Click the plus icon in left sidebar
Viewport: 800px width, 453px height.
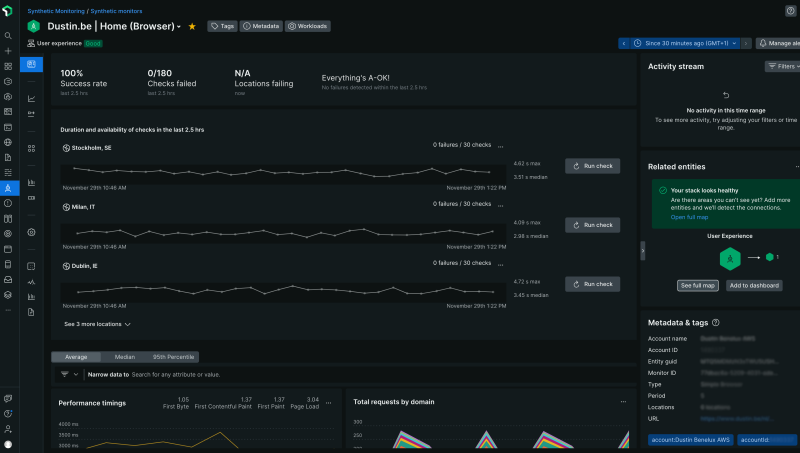8,50
